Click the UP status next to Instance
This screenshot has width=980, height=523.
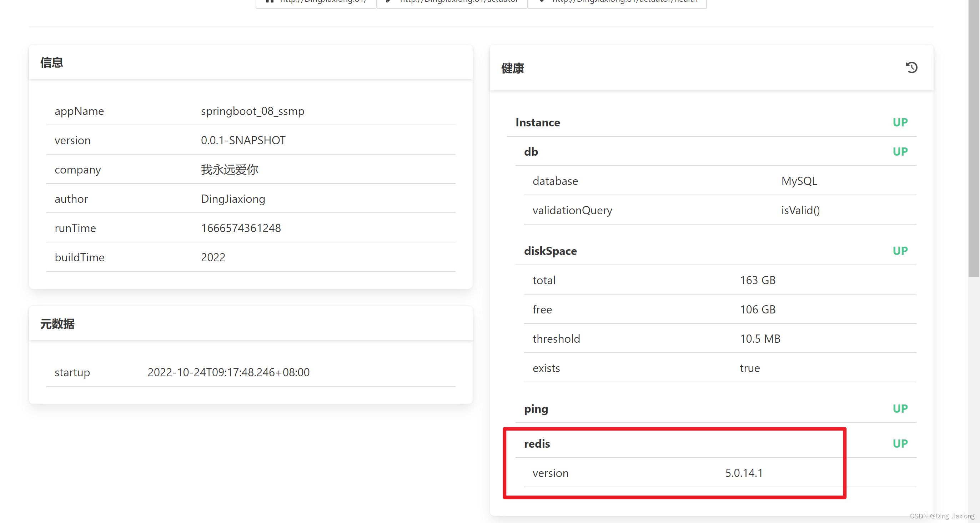(900, 122)
